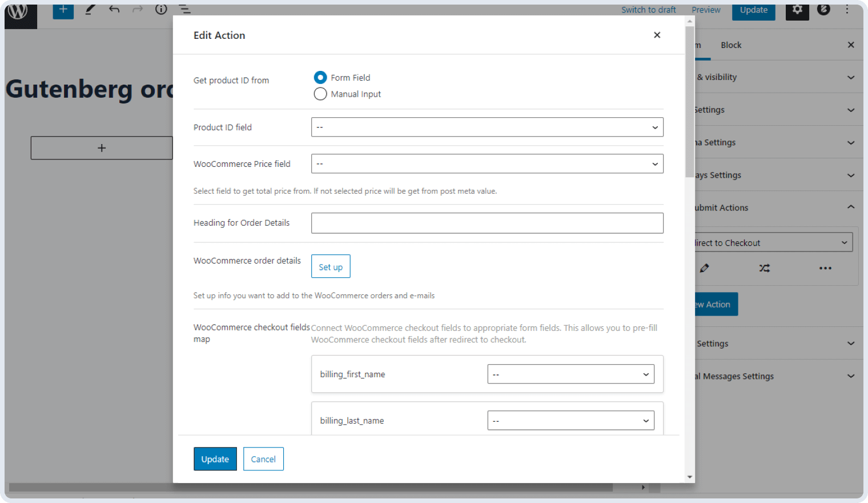Image resolution: width=868 pixels, height=503 pixels.
Task: Open the List View outline
Action: click(184, 10)
